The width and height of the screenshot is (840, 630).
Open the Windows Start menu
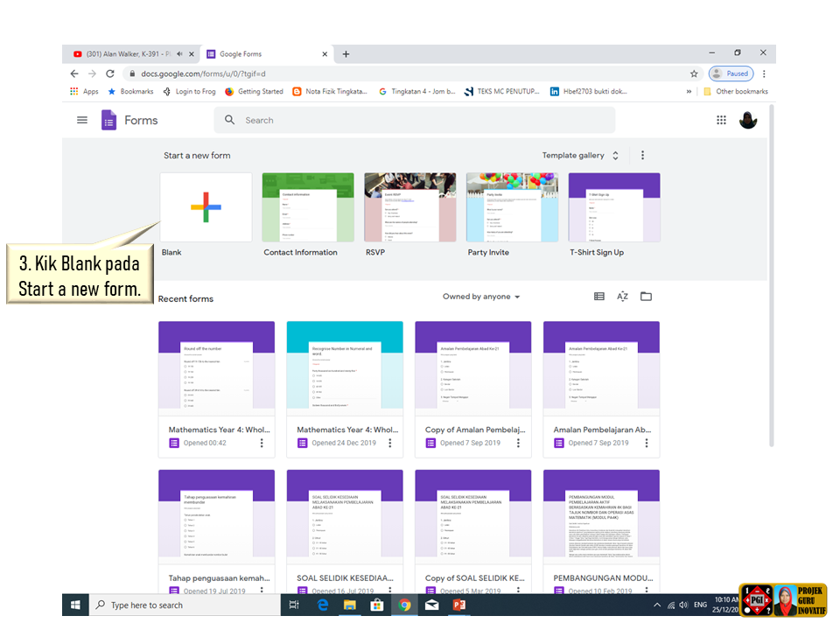pyautogui.click(x=75, y=605)
